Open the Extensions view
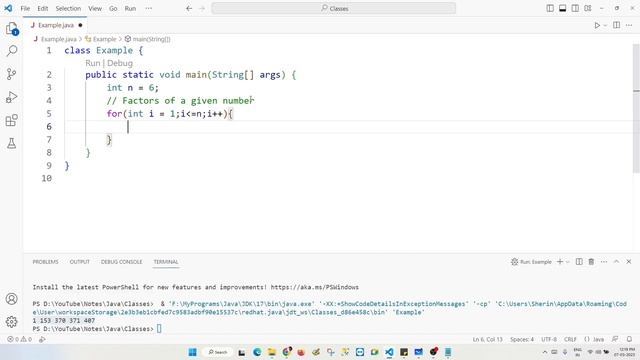This screenshot has height=360, width=640. pyautogui.click(x=11, y=120)
